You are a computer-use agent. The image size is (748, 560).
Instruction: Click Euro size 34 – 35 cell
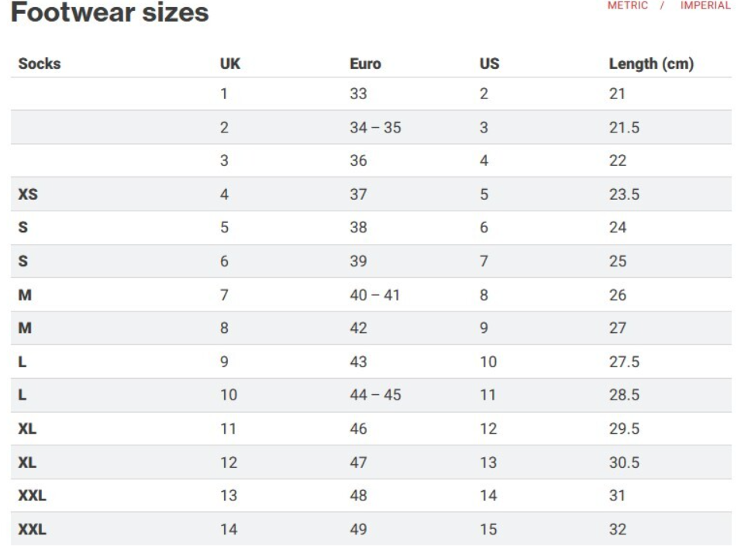click(375, 127)
